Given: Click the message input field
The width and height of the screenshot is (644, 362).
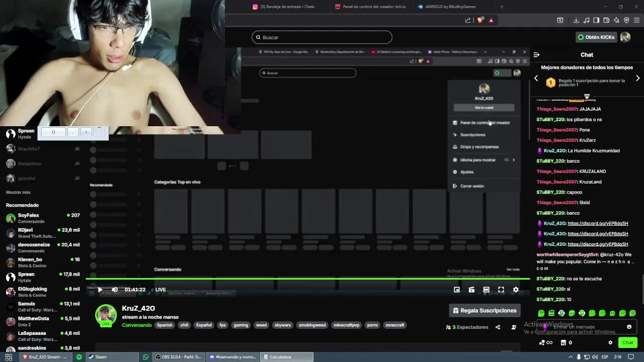Looking at the screenshot, I should 587,327.
